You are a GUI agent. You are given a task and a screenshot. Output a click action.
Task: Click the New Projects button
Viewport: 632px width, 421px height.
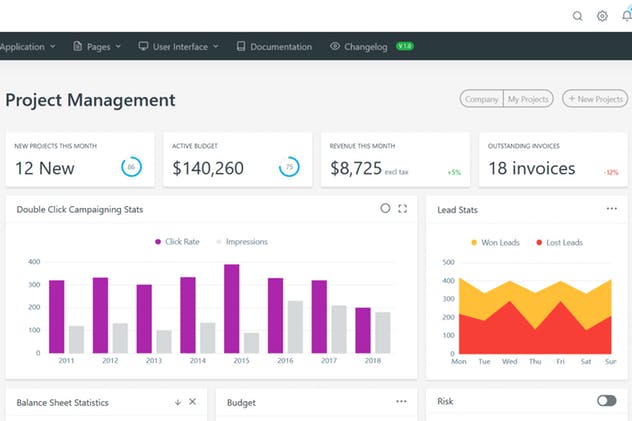click(x=595, y=99)
